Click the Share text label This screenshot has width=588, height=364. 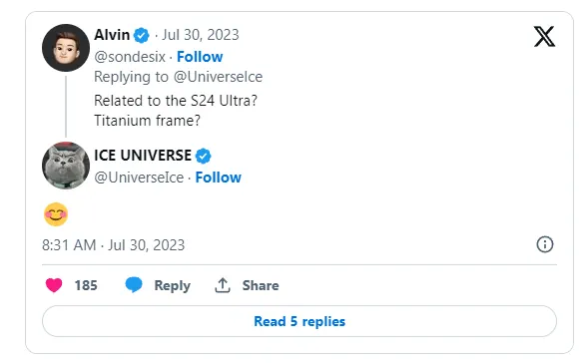pyautogui.click(x=261, y=285)
